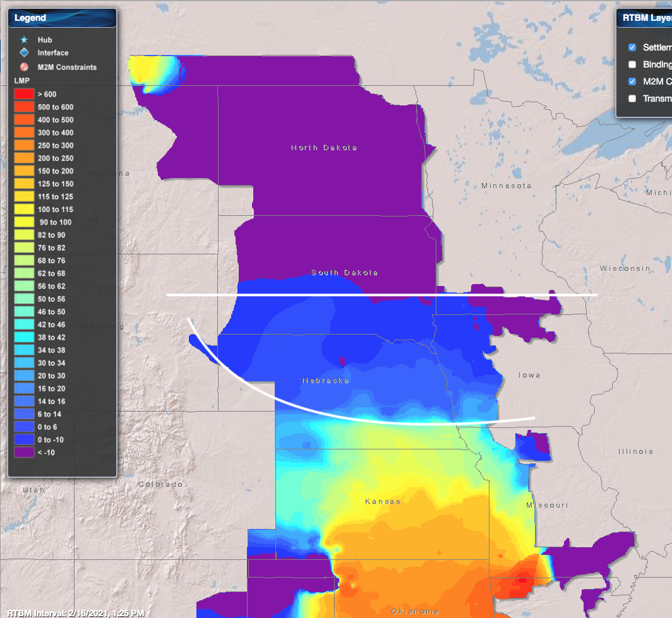This screenshot has width=672, height=618.
Task: Select the 34 to 38 color swatch
Action: tap(24, 350)
